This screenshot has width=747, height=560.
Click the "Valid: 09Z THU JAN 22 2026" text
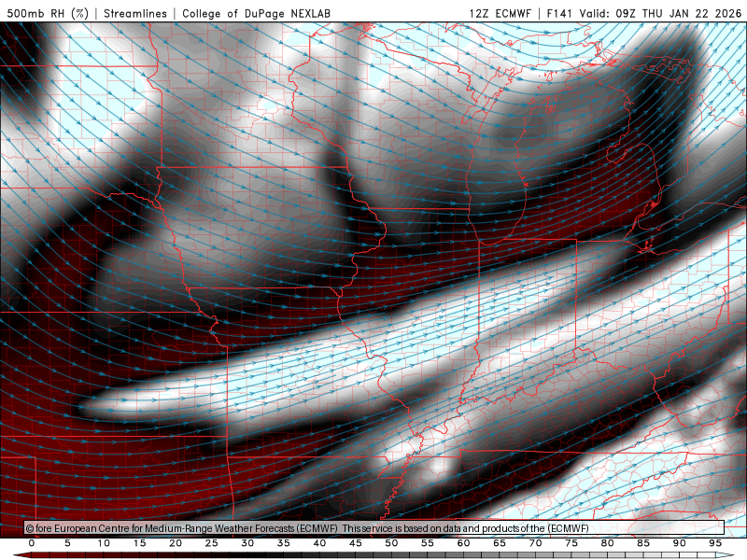coord(660,13)
